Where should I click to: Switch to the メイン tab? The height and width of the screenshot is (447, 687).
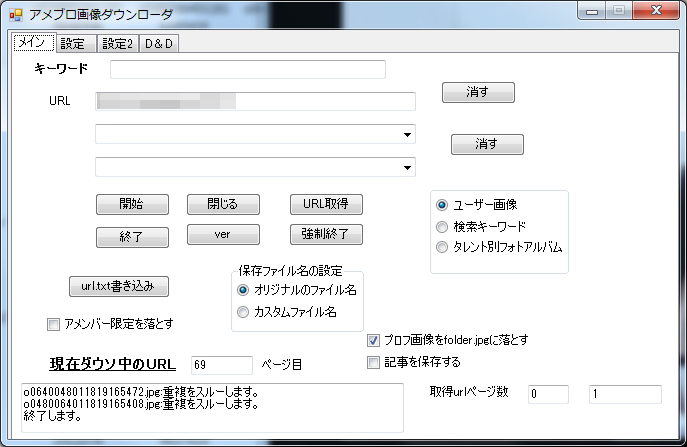[x=33, y=43]
